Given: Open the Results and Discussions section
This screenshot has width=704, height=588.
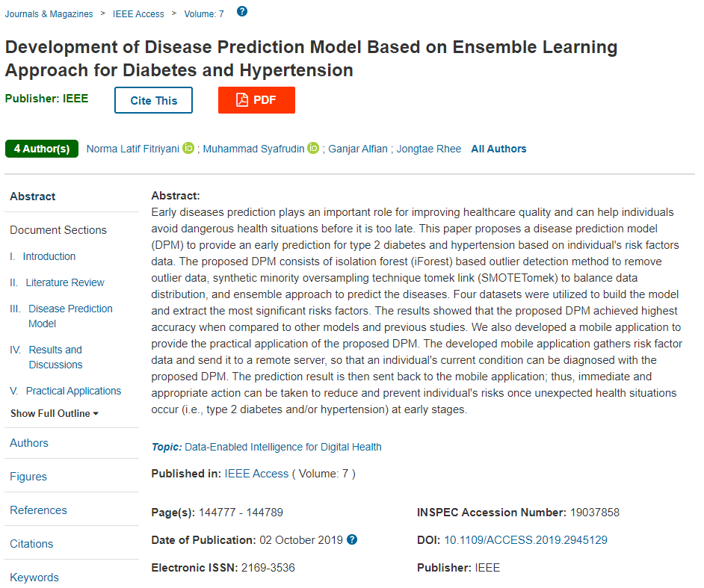Looking at the screenshot, I should [x=55, y=357].
